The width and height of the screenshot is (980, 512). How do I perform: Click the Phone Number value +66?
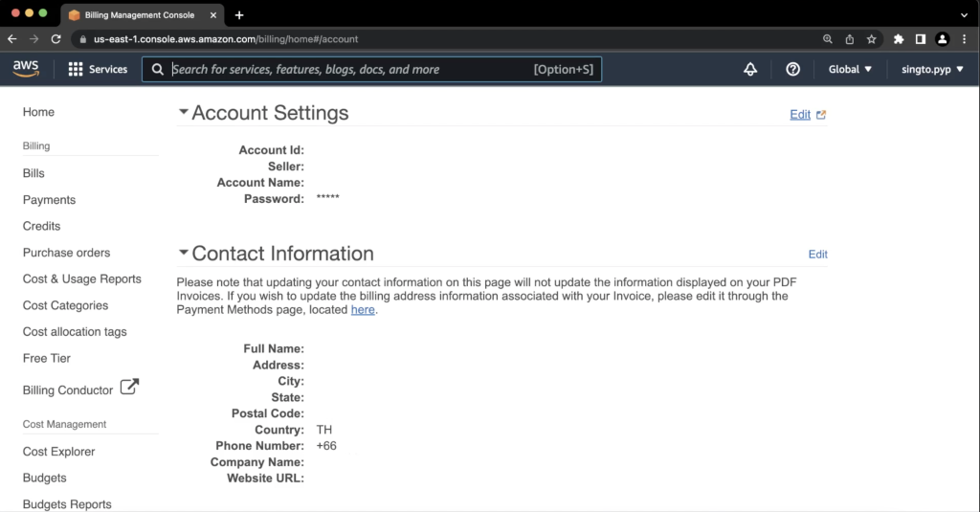326,446
